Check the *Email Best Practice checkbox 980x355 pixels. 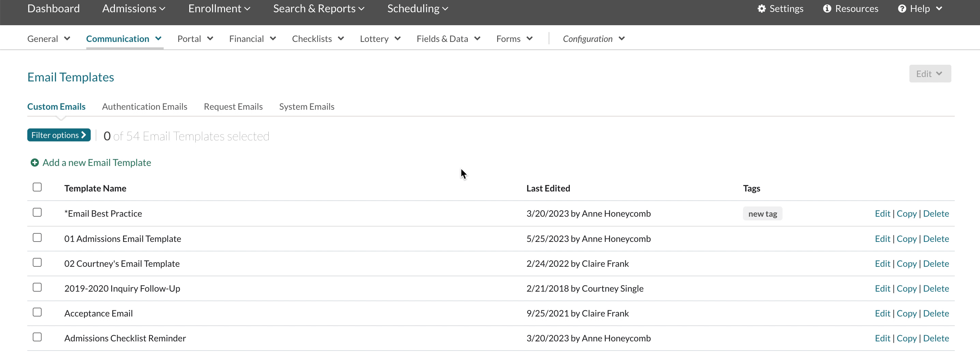[x=37, y=213]
